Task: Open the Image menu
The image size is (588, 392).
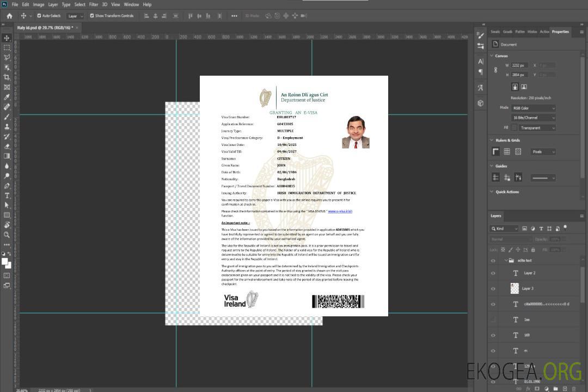Action: 38,4
